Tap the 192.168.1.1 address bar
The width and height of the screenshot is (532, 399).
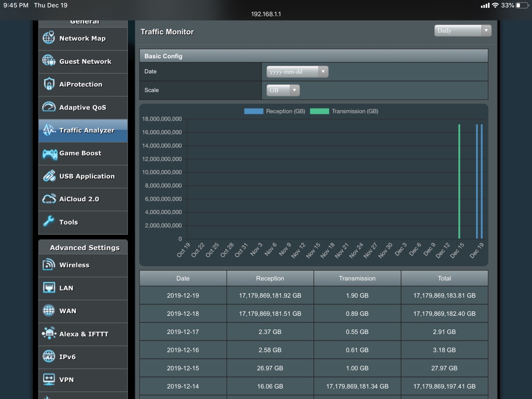coord(266,14)
